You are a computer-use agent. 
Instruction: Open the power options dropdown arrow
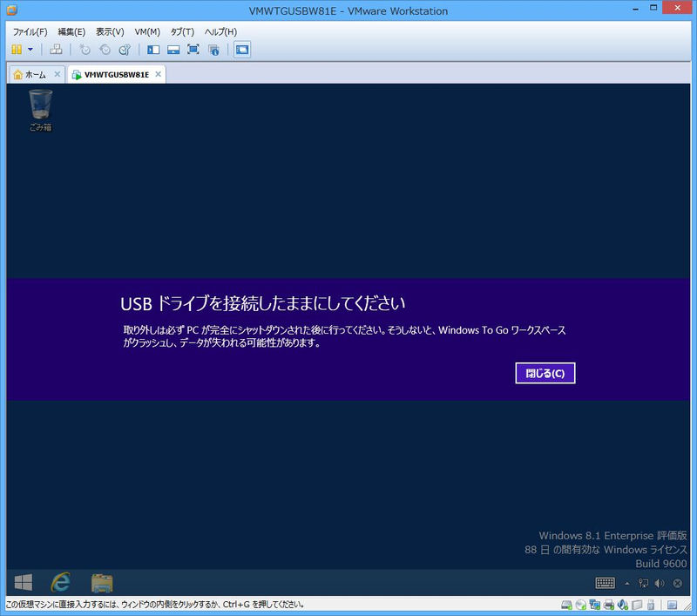coord(30,50)
